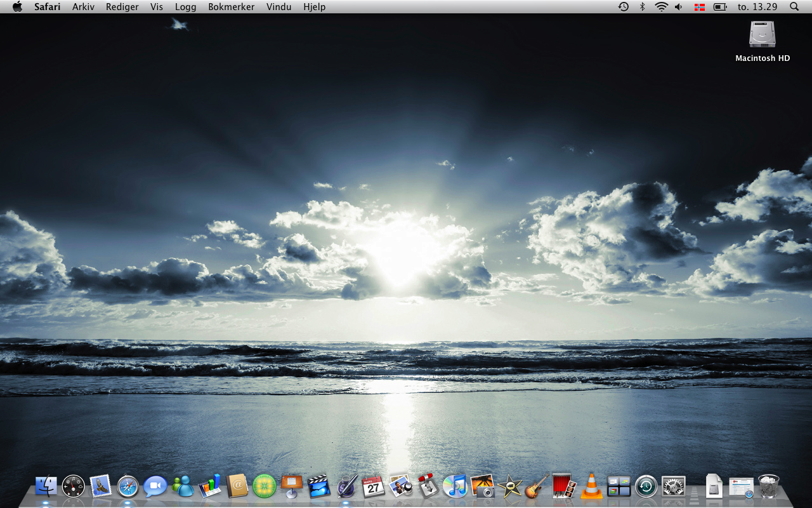Open the Hjelp menu

[315, 6]
